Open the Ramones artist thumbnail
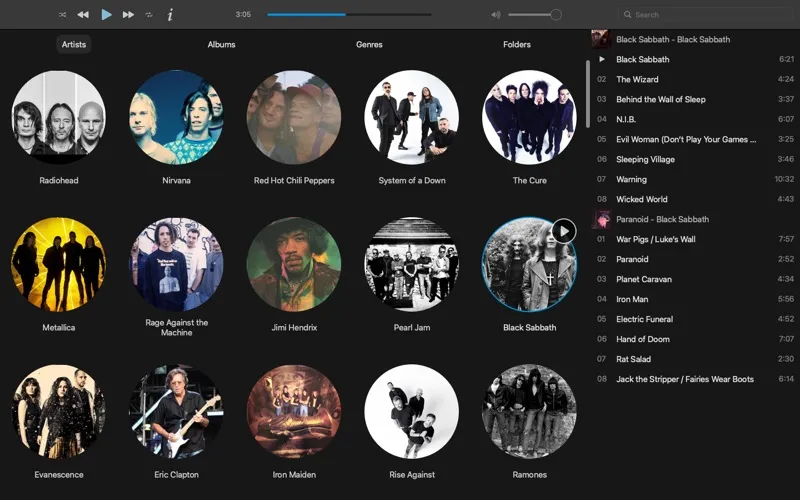The width and height of the screenshot is (800, 500). coord(529,411)
